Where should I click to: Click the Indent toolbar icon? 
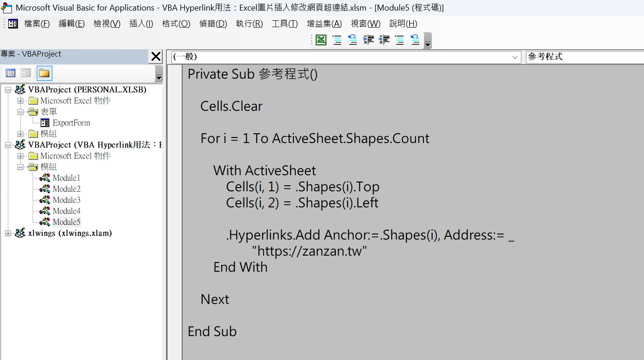[x=368, y=40]
